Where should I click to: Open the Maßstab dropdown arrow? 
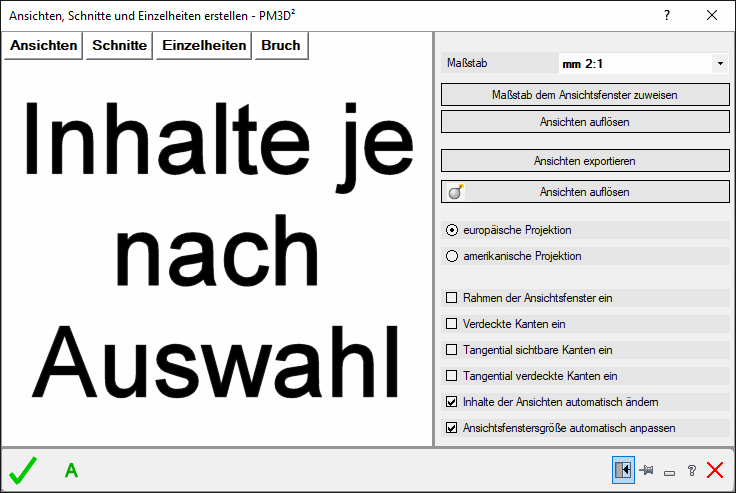tap(720, 64)
